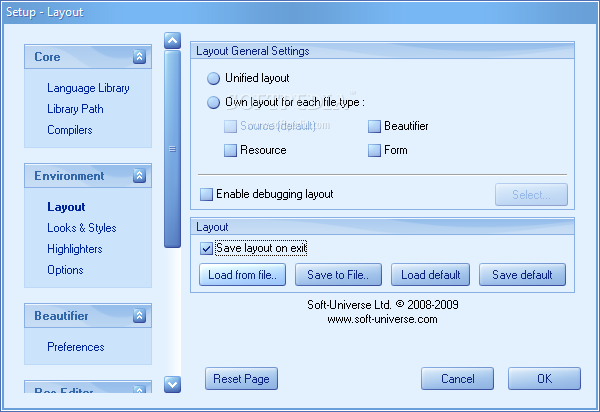The height and width of the screenshot is (412, 600).
Task: Collapse the Environment section chevron
Action: click(x=139, y=176)
